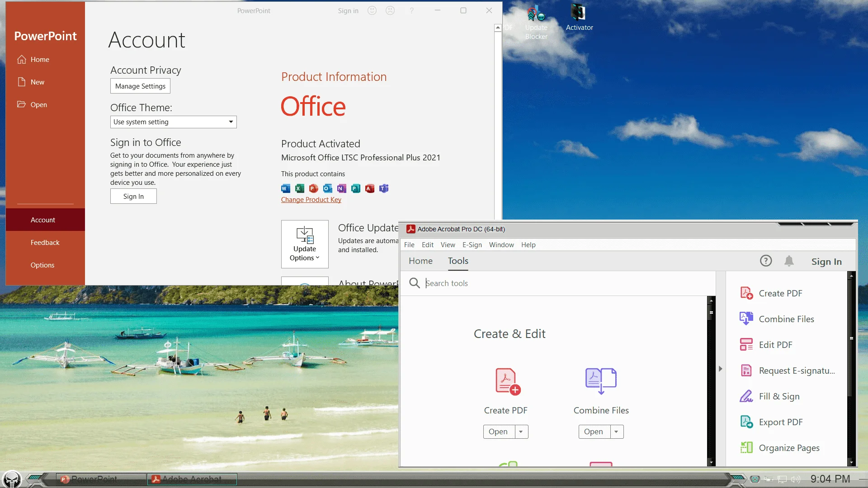Send a smile feedback in PowerPoint title bar

pos(372,10)
